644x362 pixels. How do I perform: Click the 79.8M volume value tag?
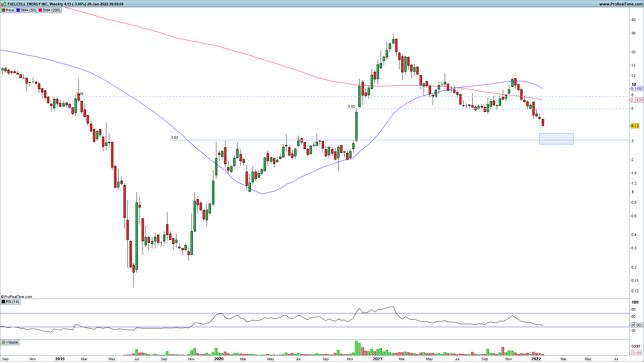pos(636,353)
